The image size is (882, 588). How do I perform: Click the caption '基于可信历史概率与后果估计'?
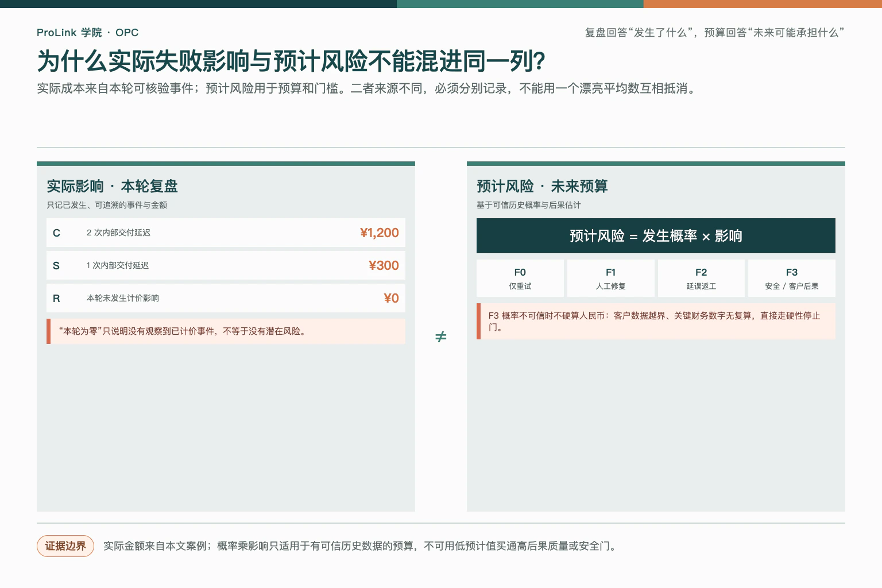529,205
